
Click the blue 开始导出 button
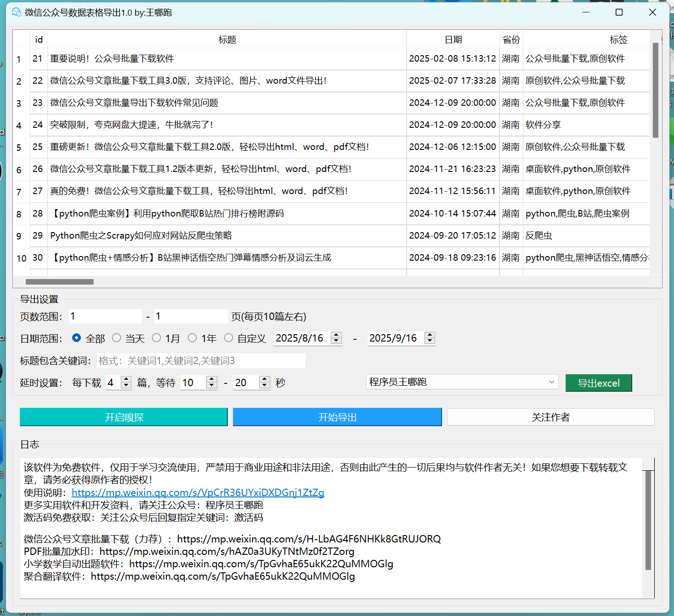pyautogui.click(x=337, y=417)
